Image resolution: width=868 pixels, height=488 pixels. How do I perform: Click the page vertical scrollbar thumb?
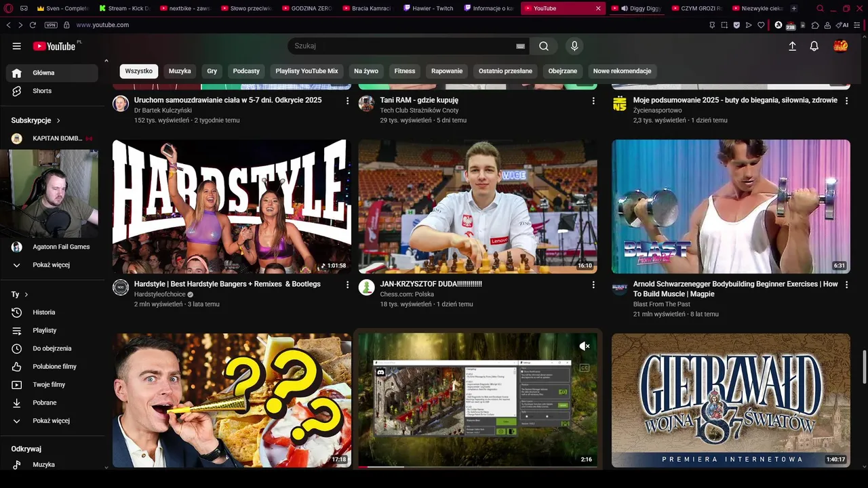(x=864, y=367)
